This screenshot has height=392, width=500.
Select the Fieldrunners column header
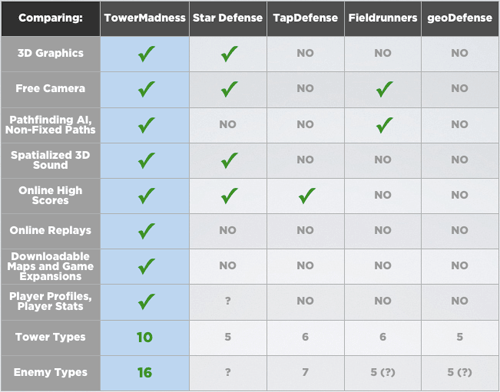(383, 18)
